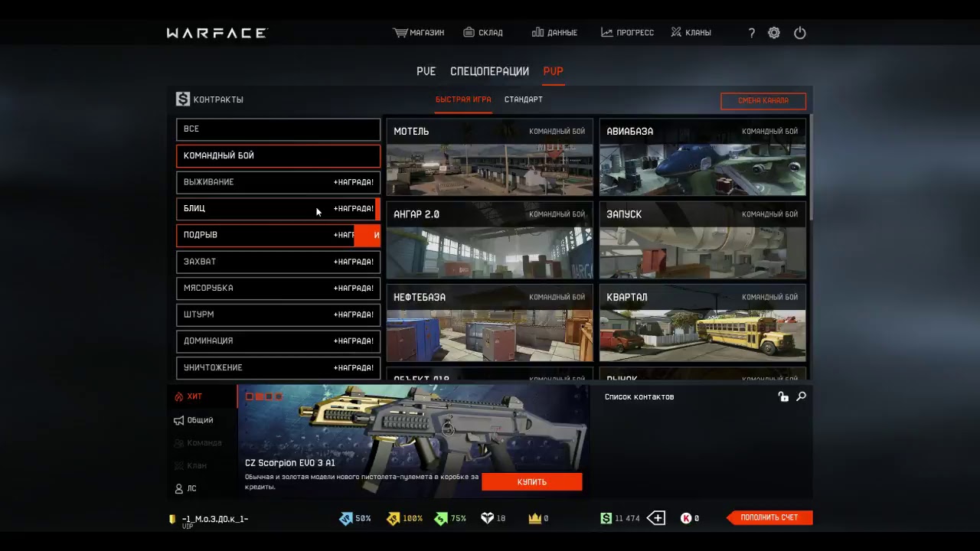
Task: Open the Прогресс progress graph icon
Action: point(607,33)
